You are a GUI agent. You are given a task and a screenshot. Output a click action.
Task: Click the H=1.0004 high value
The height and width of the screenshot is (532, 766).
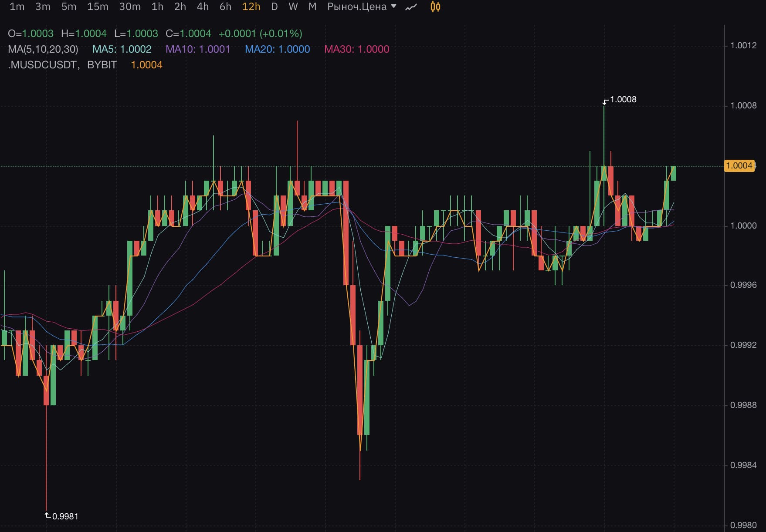tap(84, 34)
